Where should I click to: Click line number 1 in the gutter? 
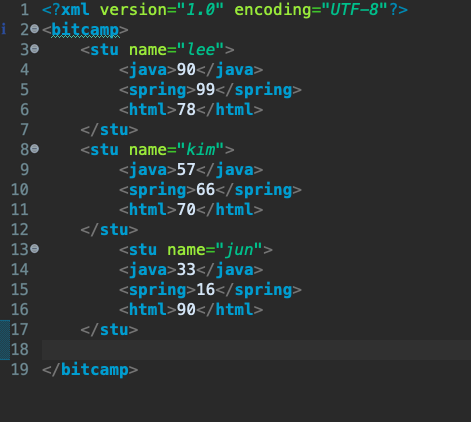point(24,10)
